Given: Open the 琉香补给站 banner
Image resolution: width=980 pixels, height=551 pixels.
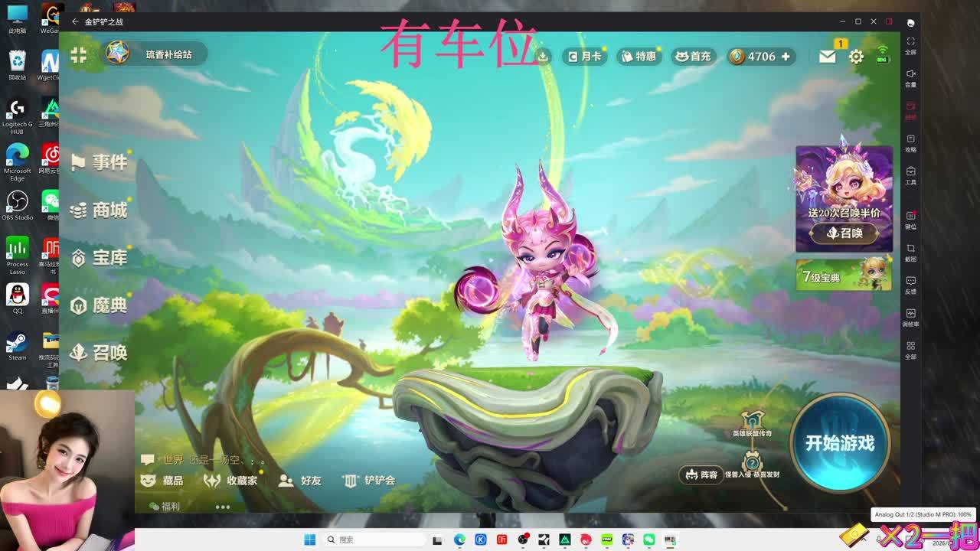Looking at the screenshot, I should click(156, 54).
